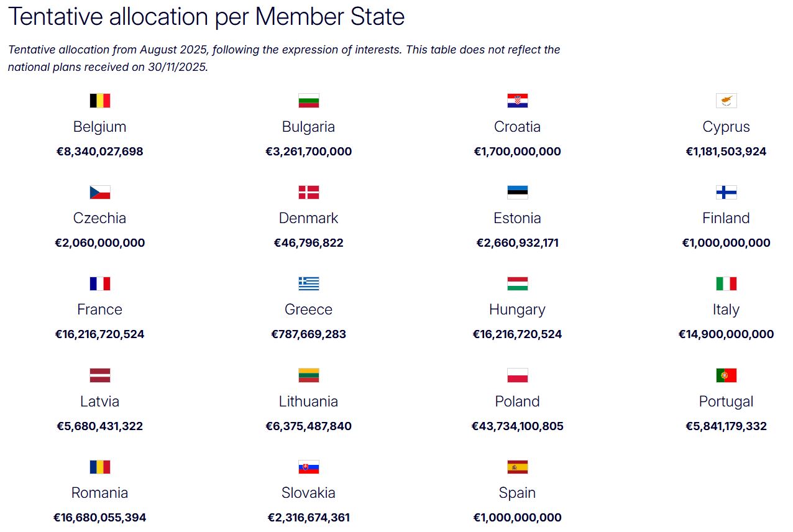
Task: Select Lithuania's amount €6,375,487,840
Action: pyautogui.click(x=308, y=426)
